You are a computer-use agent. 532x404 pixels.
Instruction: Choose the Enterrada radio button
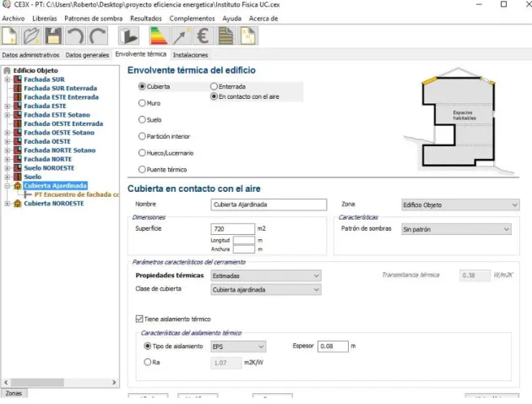214,86
